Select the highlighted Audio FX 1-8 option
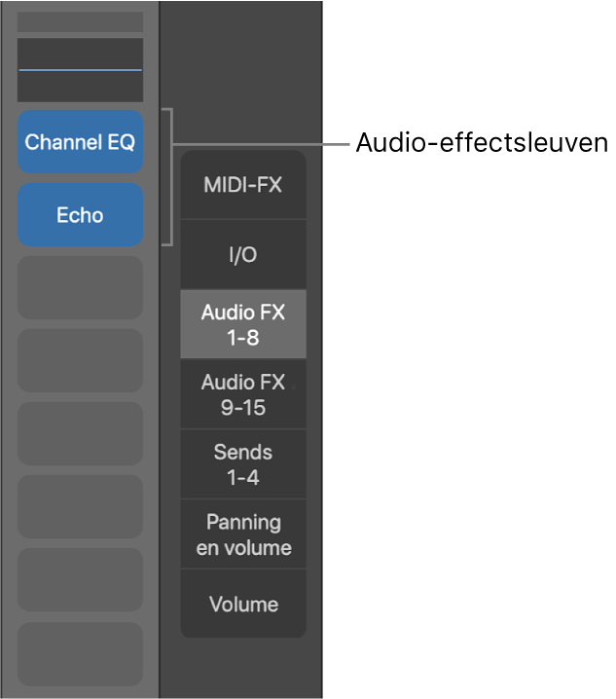The height and width of the screenshot is (699, 616). click(x=243, y=325)
